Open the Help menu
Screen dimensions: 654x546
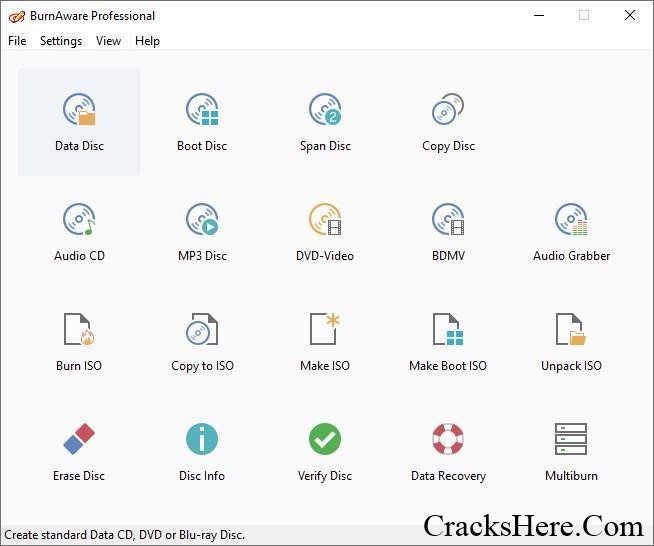pyautogui.click(x=147, y=41)
